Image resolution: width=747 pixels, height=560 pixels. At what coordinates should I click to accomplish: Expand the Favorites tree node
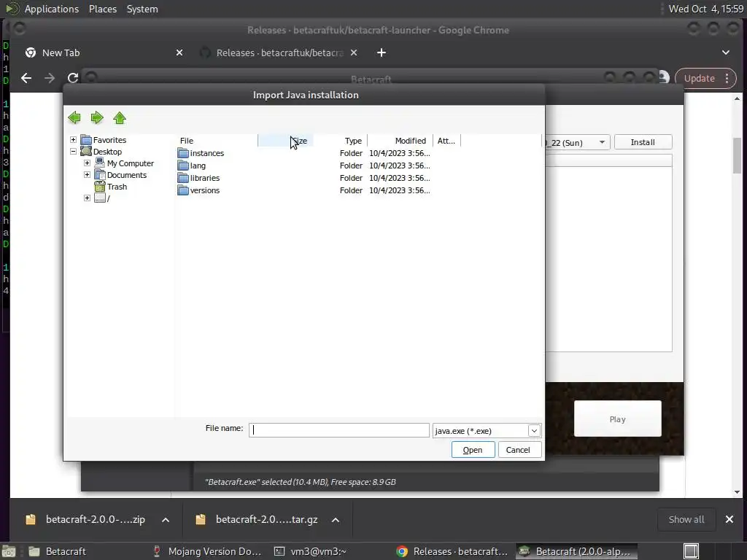pos(74,139)
